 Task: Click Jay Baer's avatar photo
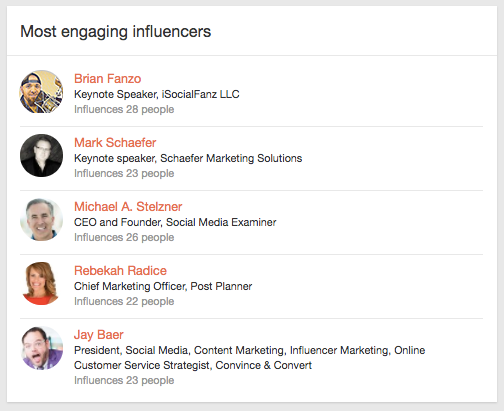point(41,348)
